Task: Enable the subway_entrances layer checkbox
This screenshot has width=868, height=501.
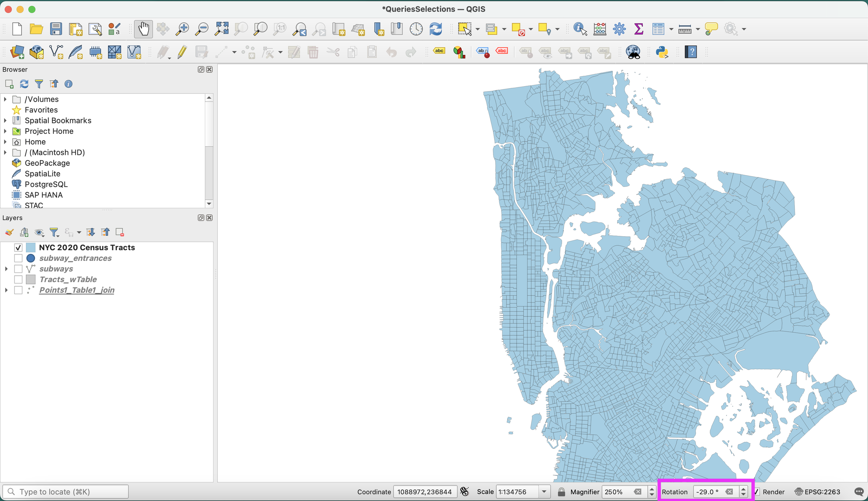Action: [18, 258]
